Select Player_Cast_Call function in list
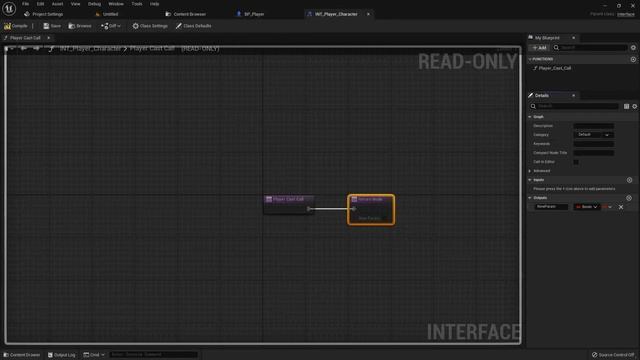This screenshot has height=360, width=640. pyautogui.click(x=554, y=68)
